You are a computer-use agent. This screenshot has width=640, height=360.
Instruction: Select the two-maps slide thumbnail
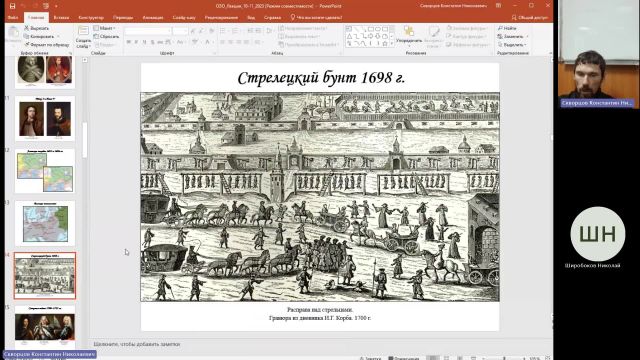point(45,171)
